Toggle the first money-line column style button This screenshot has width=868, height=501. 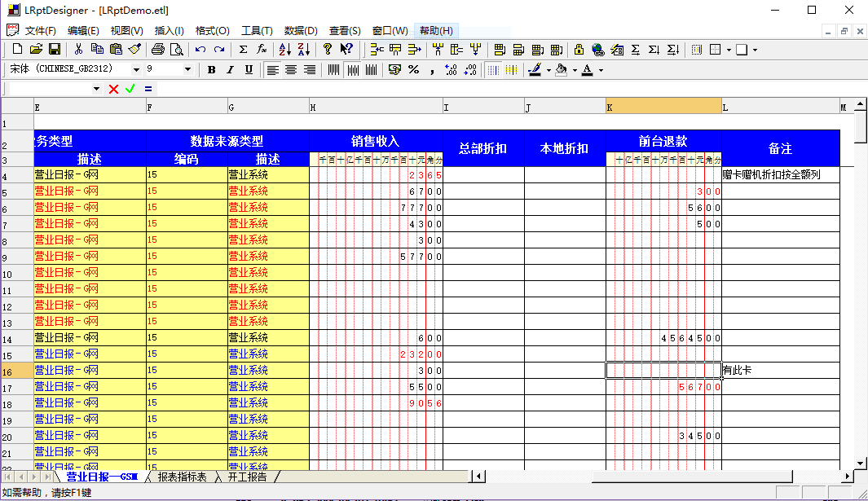pyautogui.click(x=334, y=70)
